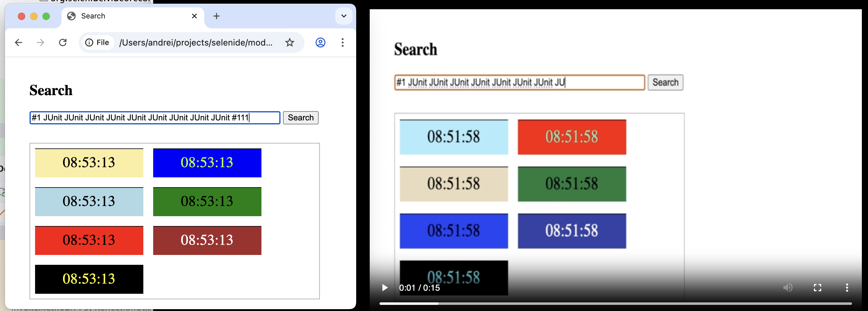Reload the Search page
This screenshot has width=868, height=311.
63,42
